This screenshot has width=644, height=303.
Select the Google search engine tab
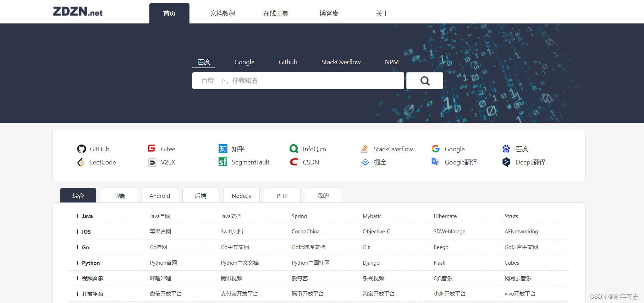[244, 62]
